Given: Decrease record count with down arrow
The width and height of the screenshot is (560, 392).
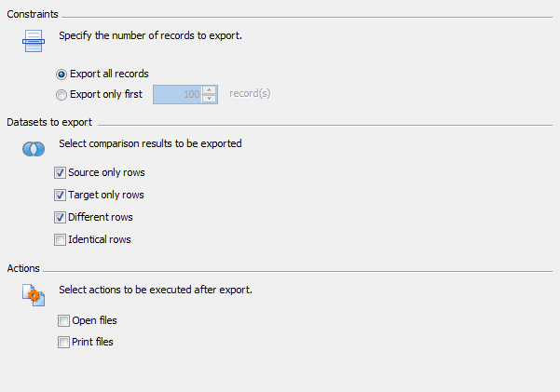Looking at the screenshot, I should click(210, 99).
